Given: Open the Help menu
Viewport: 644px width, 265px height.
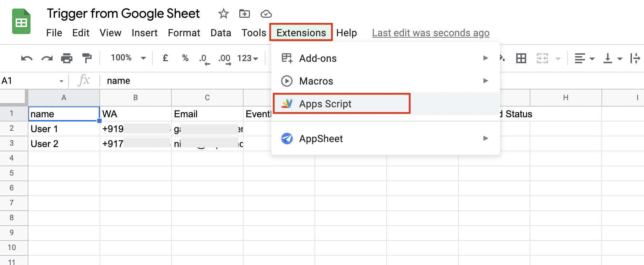Looking at the screenshot, I should [346, 33].
